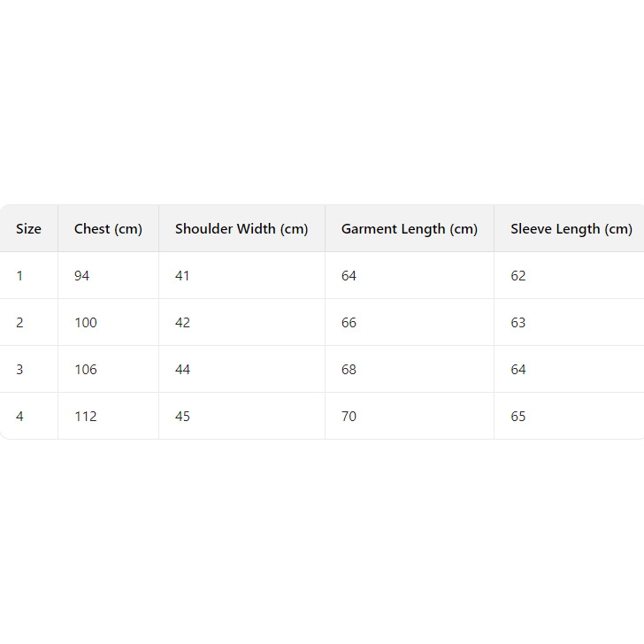Click chest value 94
644x644 pixels.
[x=82, y=276]
